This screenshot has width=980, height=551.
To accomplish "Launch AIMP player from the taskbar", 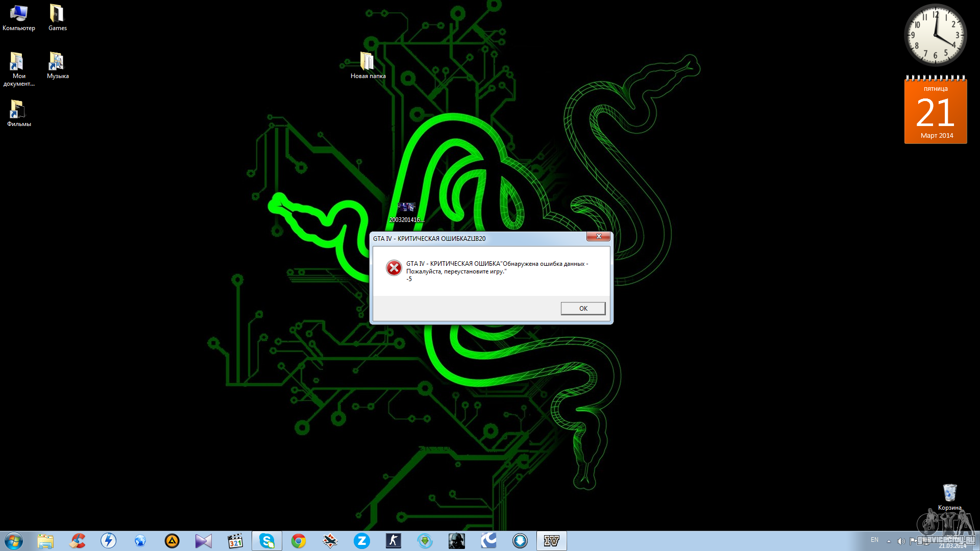I will tap(172, 541).
